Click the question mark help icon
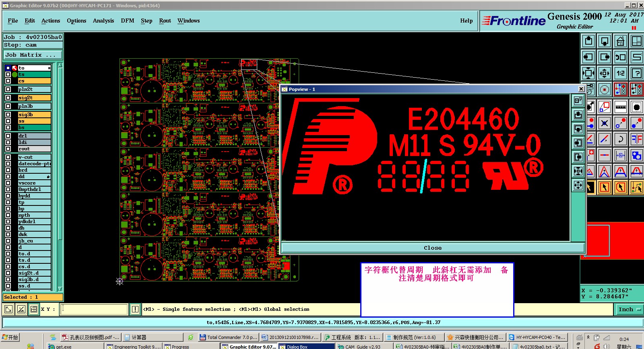The height and width of the screenshot is (349, 644). pos(637,73)
